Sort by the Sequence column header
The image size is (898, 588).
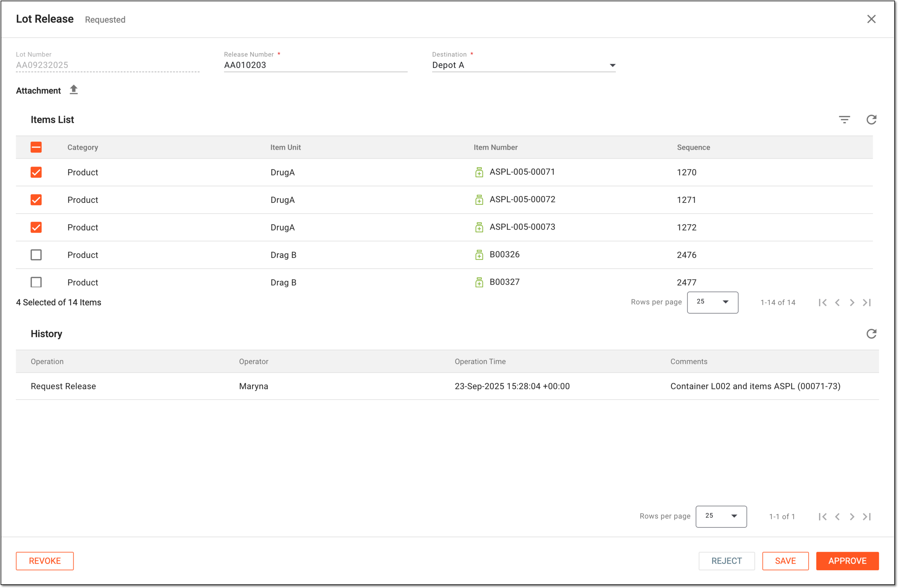(x=693, y=148)
